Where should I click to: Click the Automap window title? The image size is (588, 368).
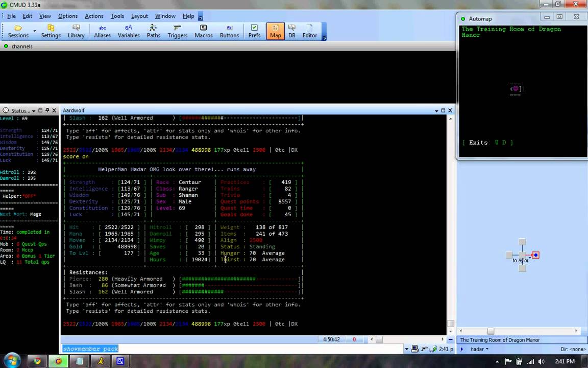click(x=480, y=19)
